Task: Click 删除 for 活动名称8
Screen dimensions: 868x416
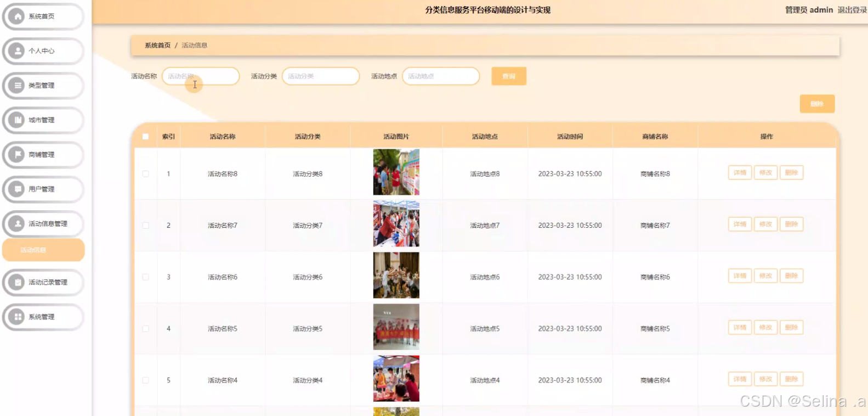Action: (x=791, y=173)
